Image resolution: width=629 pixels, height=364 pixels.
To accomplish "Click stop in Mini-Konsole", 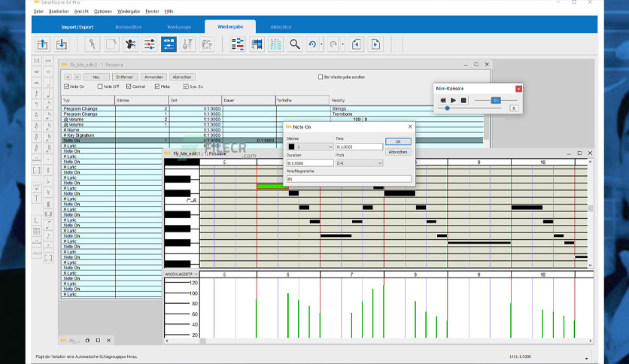I will [x=463, y=100].
